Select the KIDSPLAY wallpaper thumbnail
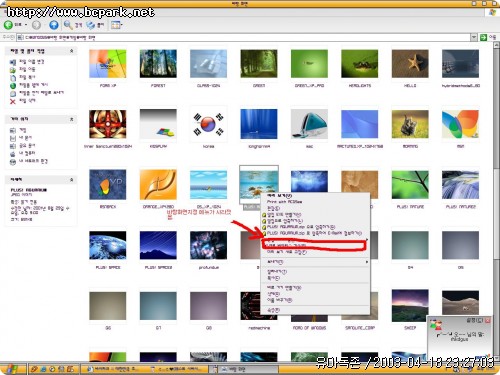This screenshot has width=500, height=375. [158, 124]
